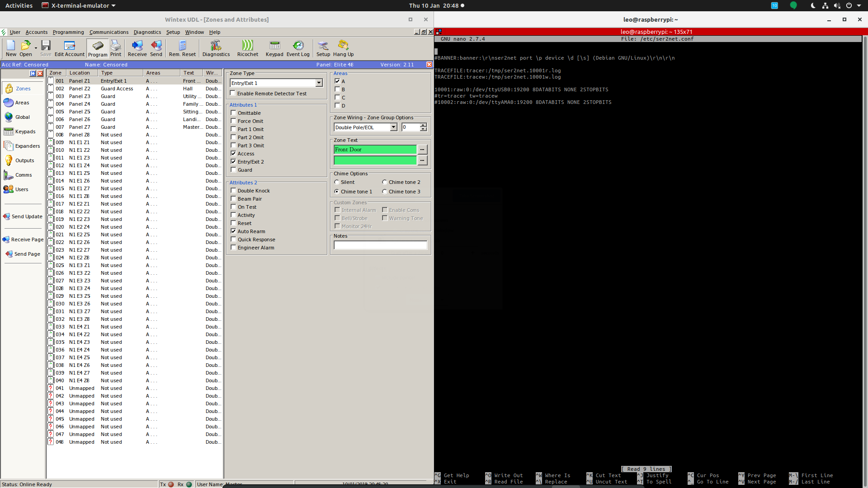This screenshot has height=488, width=868.
Task: Open the Zone Type dropdown
Action: point(319,82)
